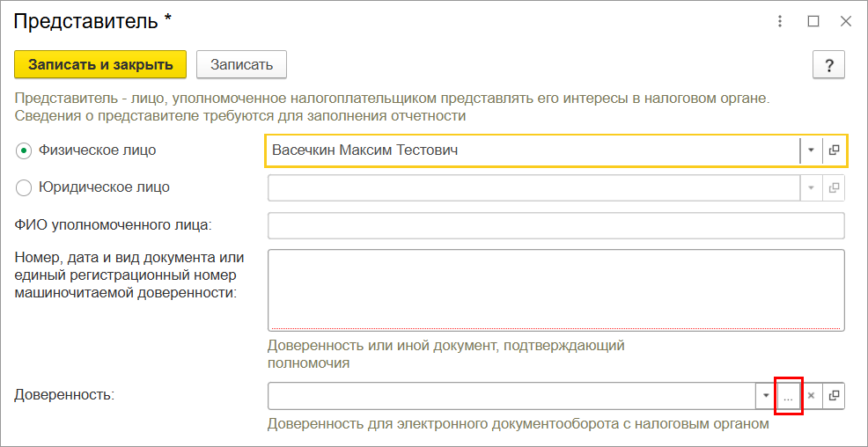Open the selected Физическое лицо record card
The height and width of the screenshot is (447, 868).
click(834, 150)
